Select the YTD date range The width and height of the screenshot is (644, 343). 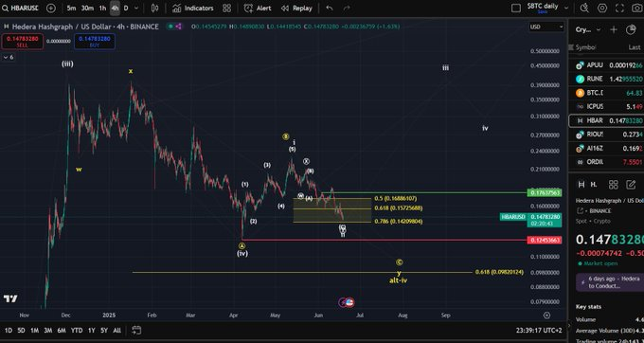pos(77,331)
